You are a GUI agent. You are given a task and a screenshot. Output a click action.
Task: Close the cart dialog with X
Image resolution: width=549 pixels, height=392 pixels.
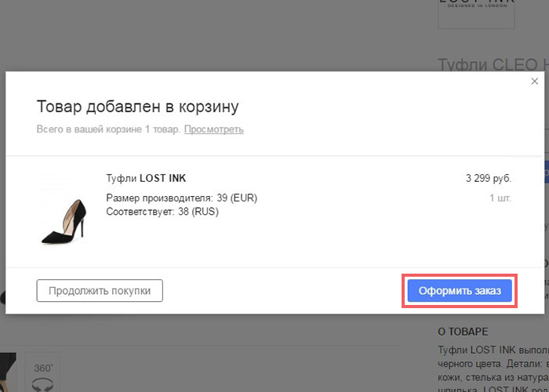click(534, 82)
